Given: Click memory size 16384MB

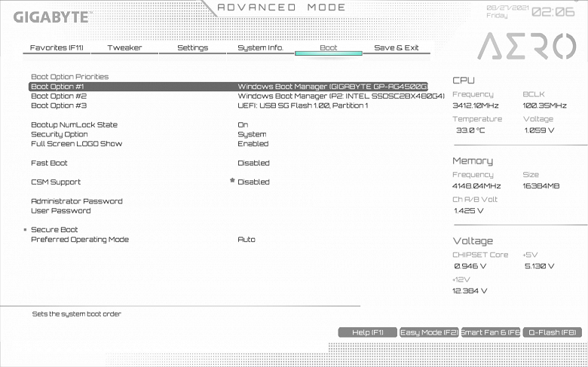Looking at the screenshot, I should click(541, 186).
